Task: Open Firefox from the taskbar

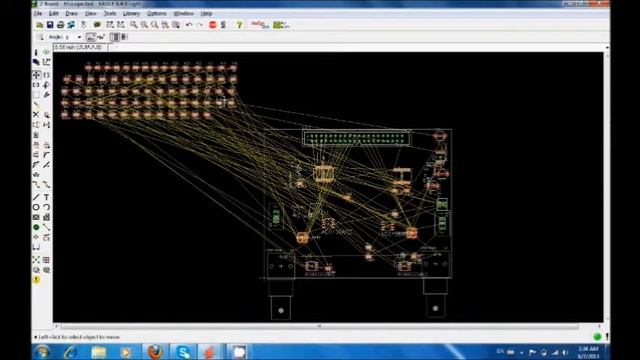Action: (x=155, y=352)
